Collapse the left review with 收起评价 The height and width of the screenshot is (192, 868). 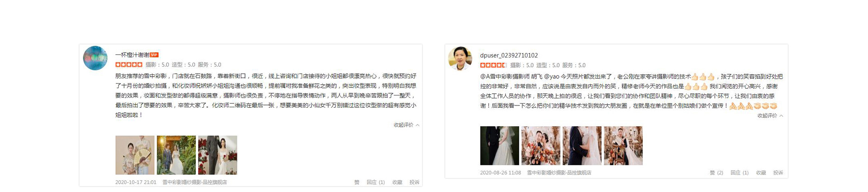click(x=406, y=125)
